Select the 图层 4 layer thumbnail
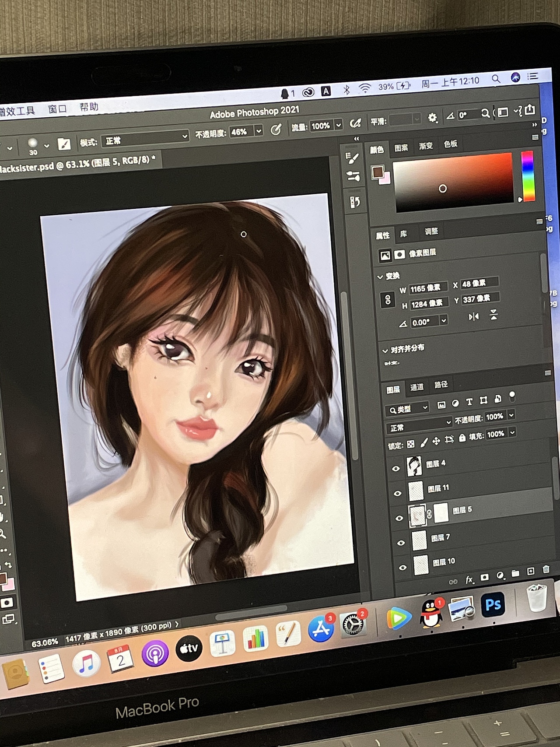560x747 pixels. pyautogui.click(x=414, y=466)
